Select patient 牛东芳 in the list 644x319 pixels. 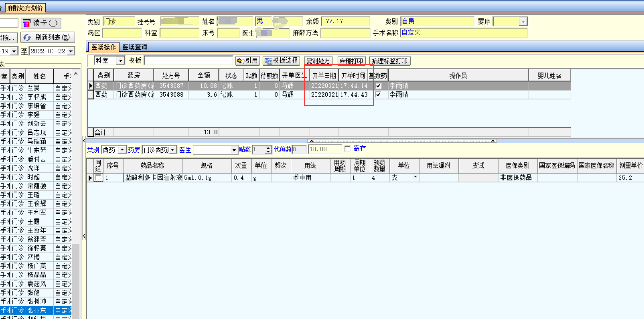(x=37, y=150)
